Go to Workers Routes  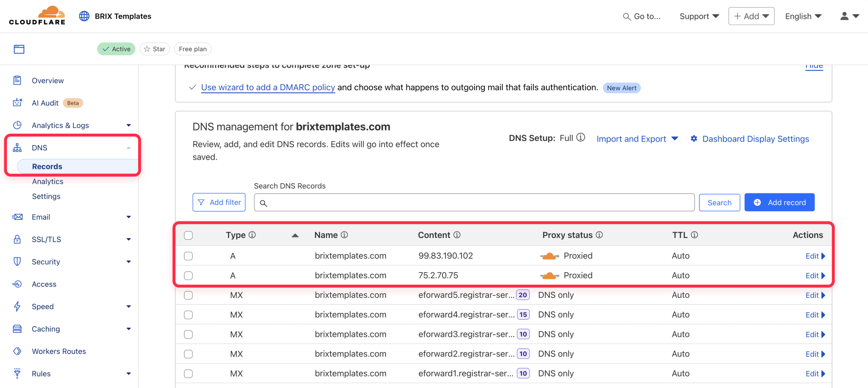[x=59, y=351]
